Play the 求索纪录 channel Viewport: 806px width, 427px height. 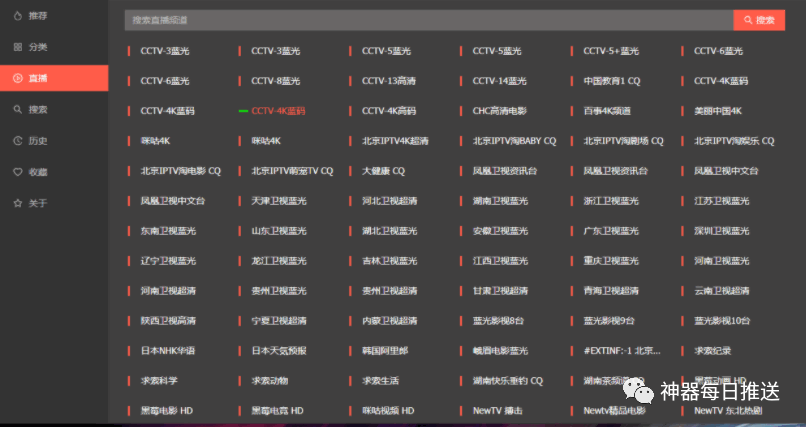pos(712,351)
